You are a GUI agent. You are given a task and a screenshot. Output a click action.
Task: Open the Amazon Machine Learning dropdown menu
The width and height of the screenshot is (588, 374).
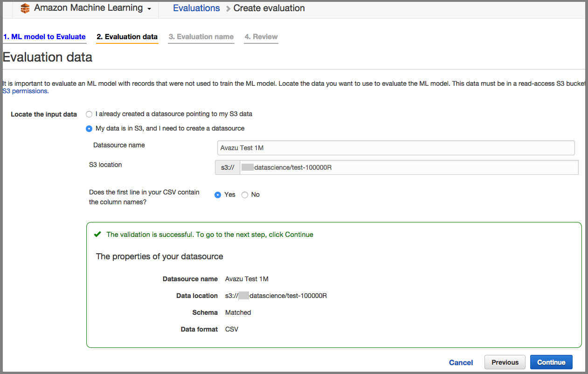[92, 8]
